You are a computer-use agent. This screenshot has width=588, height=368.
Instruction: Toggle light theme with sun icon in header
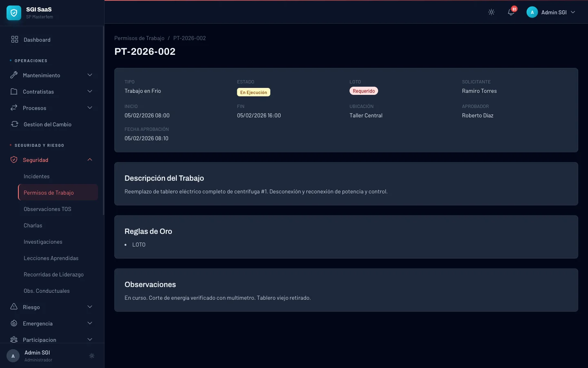(491, 12)
